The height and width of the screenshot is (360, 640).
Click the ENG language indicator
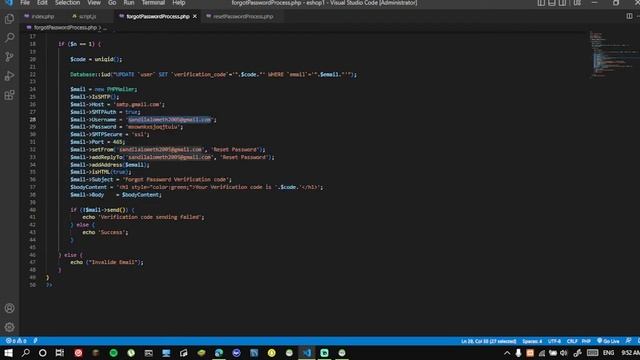[608, 353]
